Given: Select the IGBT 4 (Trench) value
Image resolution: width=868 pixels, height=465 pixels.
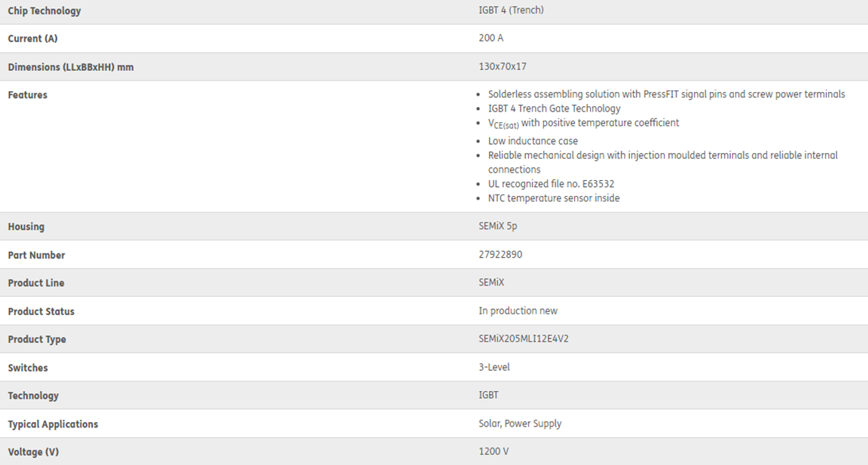Looking at the screenshot, I should pyautogui.click(x=511, y=10).
